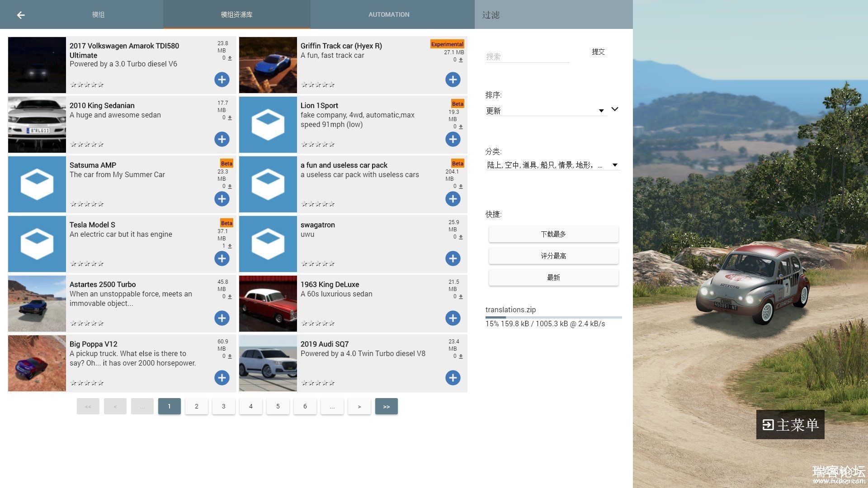Open the 1963 King DeLuxe thumbnail
This screenshot has height=488, width=868.
pyautogui.click(x=268, y=304)
